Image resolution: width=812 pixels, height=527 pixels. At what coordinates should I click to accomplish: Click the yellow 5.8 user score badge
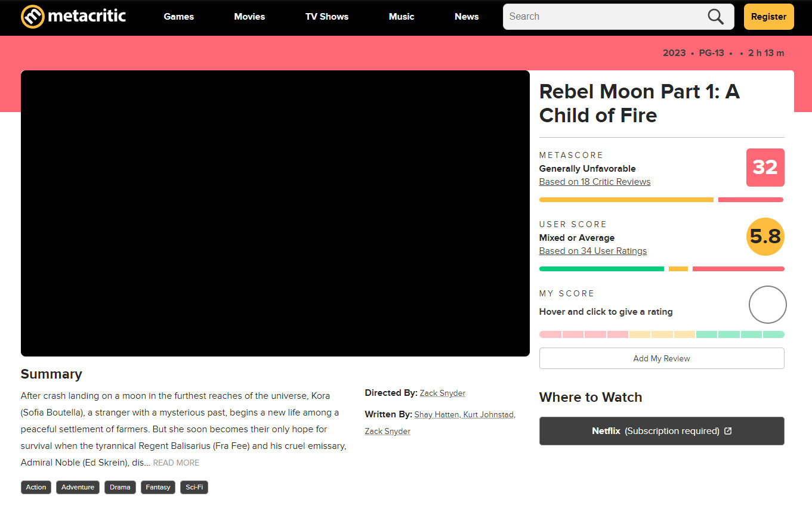(765, 237)
